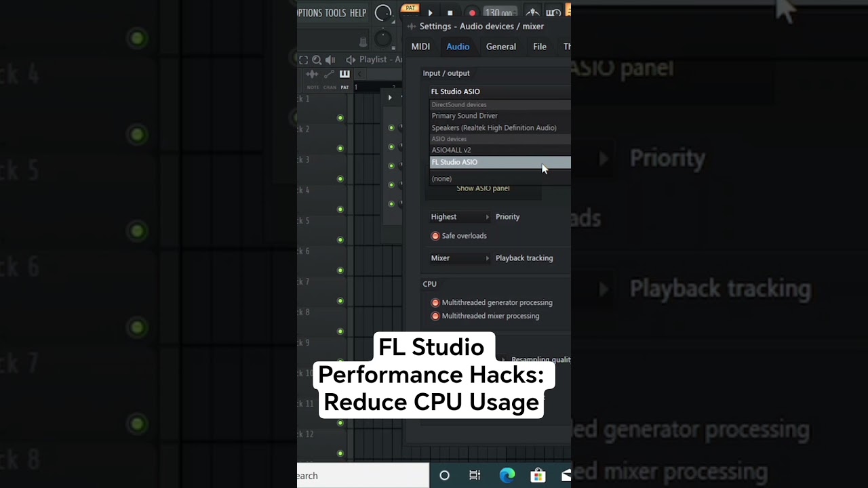Click the red Record button

pos(472,13)
